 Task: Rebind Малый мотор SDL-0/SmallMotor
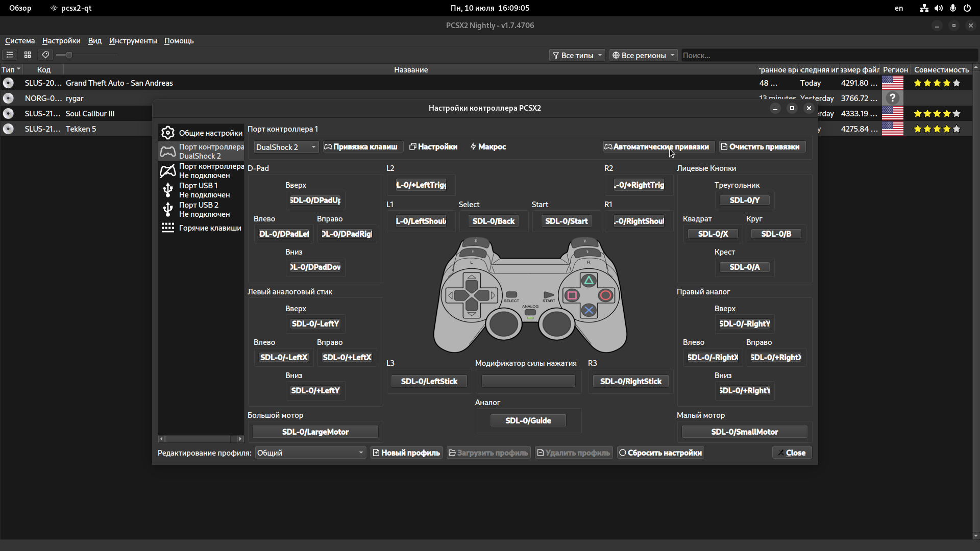pos(744,432)
